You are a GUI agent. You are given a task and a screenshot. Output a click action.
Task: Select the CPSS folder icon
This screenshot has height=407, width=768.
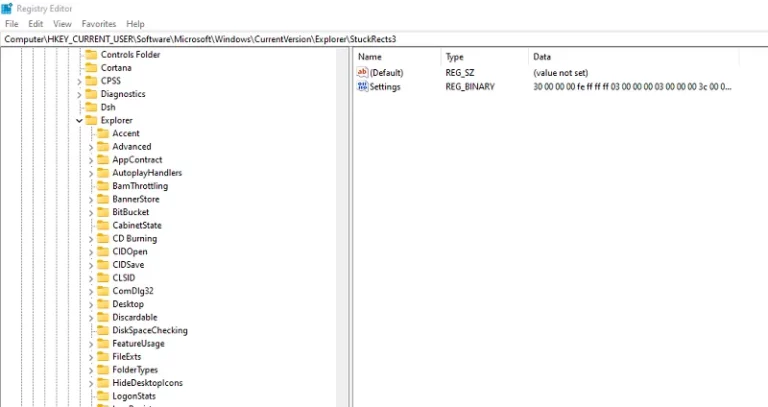coord(91,81)
